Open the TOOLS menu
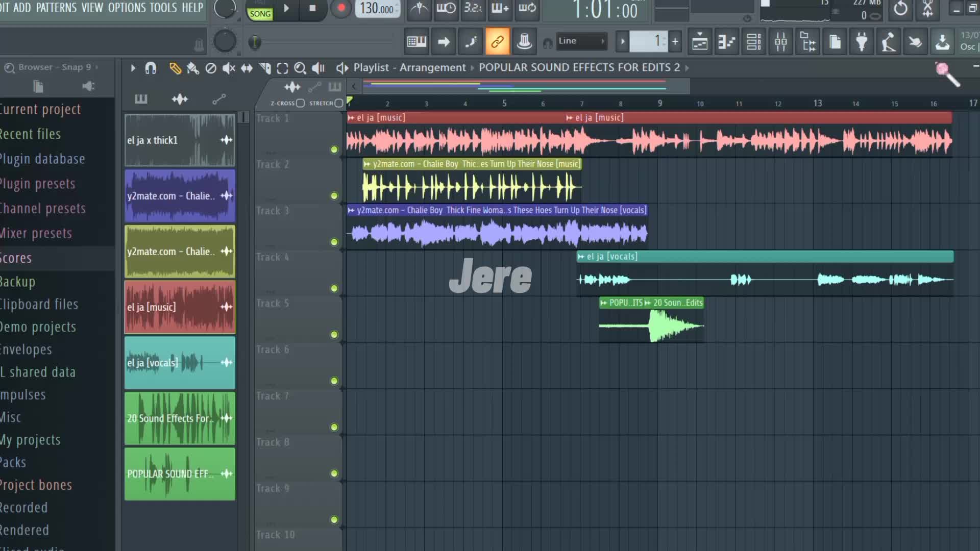This screenshot has height=551, width=980. pyautogui.click(x=163, y=8)
